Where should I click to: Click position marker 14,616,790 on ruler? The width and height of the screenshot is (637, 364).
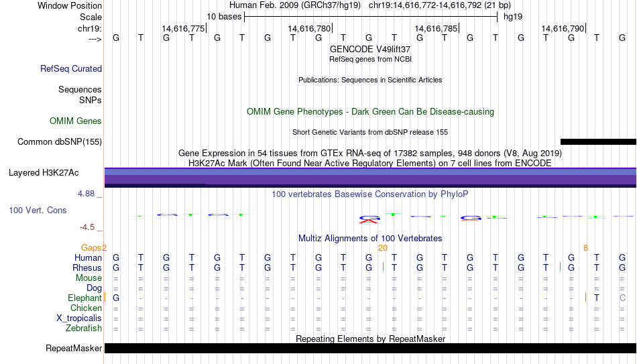pyautogui.click(x=563, y=28)
